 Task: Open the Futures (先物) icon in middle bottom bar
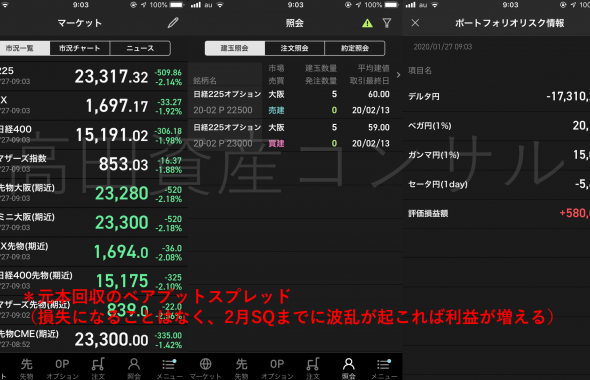(x=241, y=368)
